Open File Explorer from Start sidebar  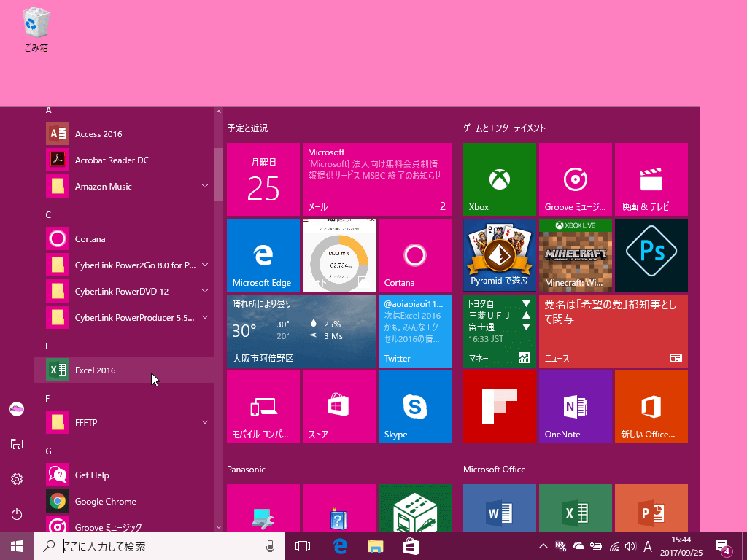tap(17, 444)
